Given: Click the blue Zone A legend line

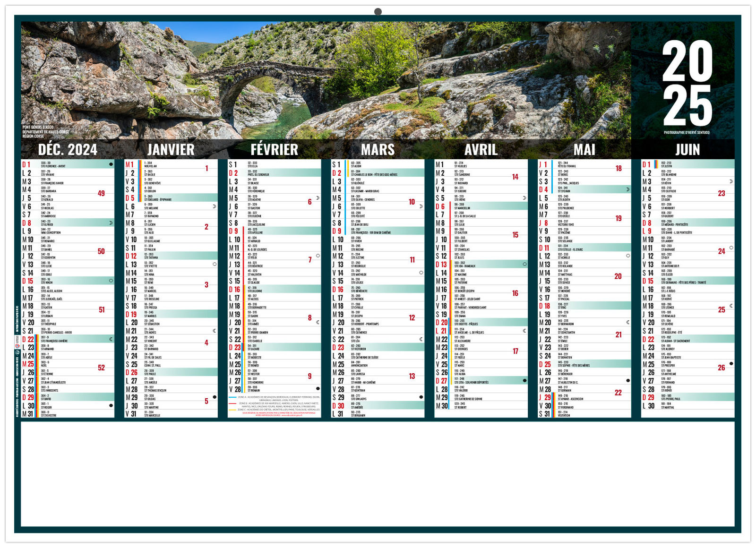Looking at the screenshot, I should pyautogui.click(x=232, y=397).
